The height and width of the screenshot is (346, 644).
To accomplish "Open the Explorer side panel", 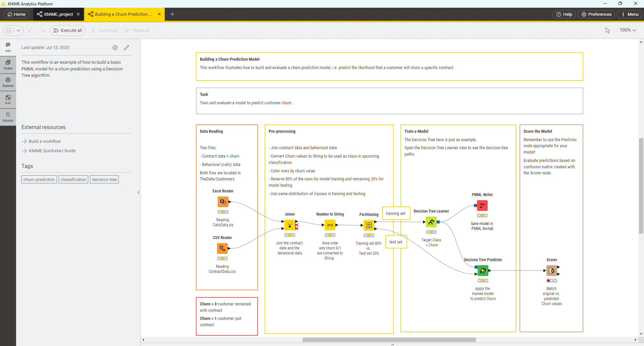I will (x=8, y=82).
